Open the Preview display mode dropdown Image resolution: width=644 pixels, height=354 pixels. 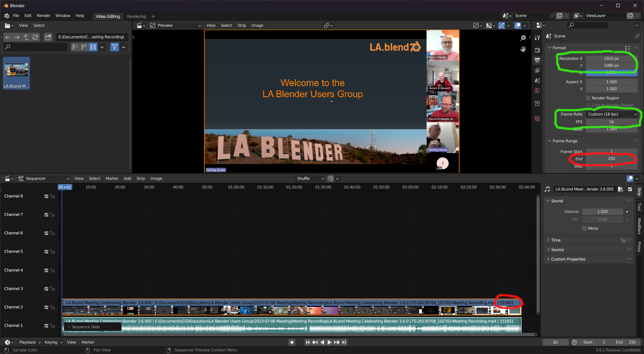[175, 25]
